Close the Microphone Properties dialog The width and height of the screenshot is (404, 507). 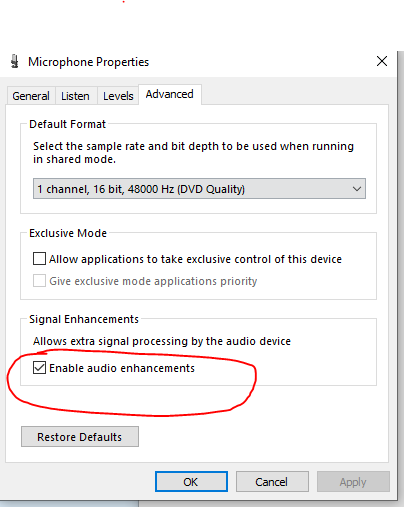click(382, 61)
